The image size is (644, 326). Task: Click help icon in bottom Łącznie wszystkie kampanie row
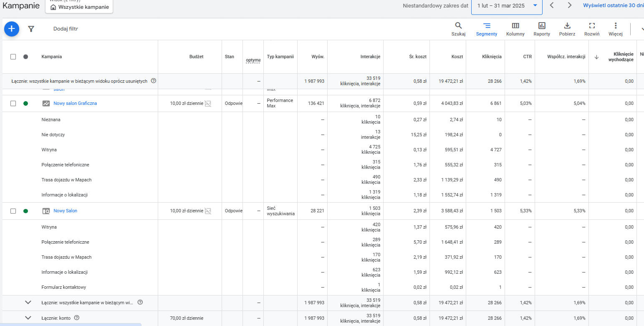(140, 302)
